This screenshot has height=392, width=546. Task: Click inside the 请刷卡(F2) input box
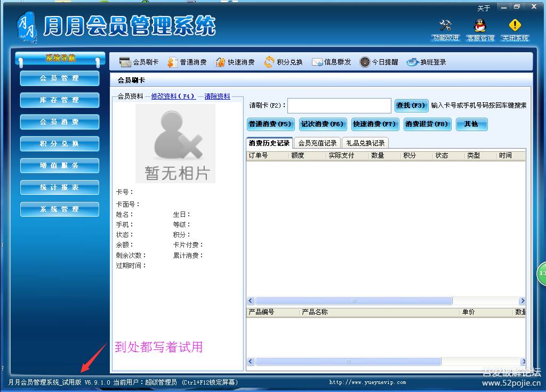(340, 105)
